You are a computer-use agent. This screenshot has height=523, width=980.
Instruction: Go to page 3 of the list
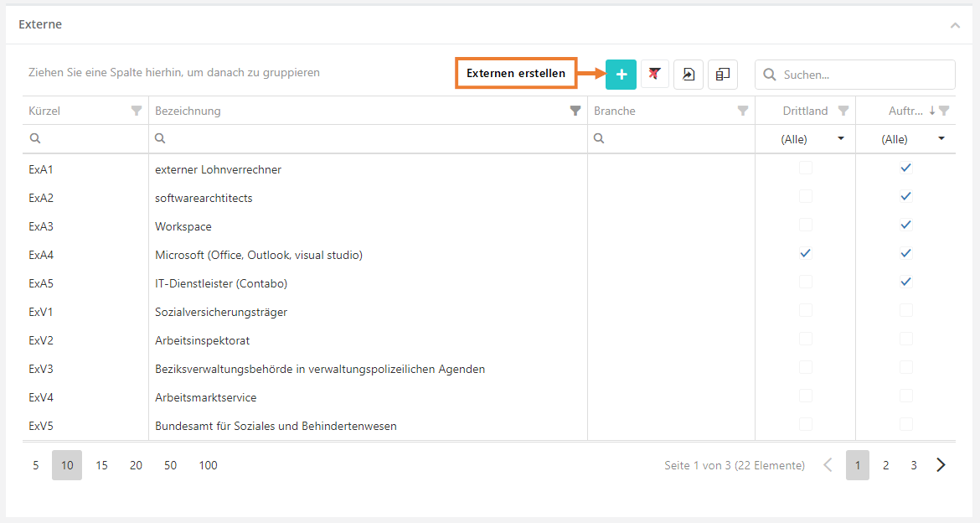914,465
